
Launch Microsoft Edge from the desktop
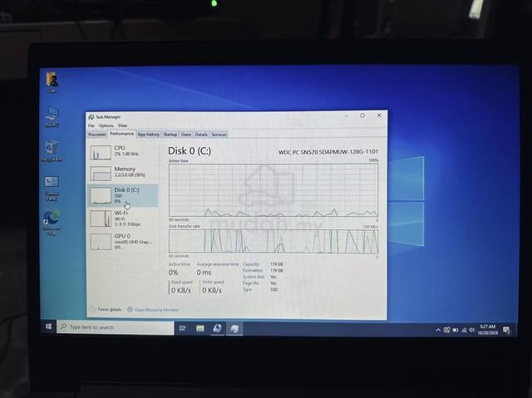52,223
